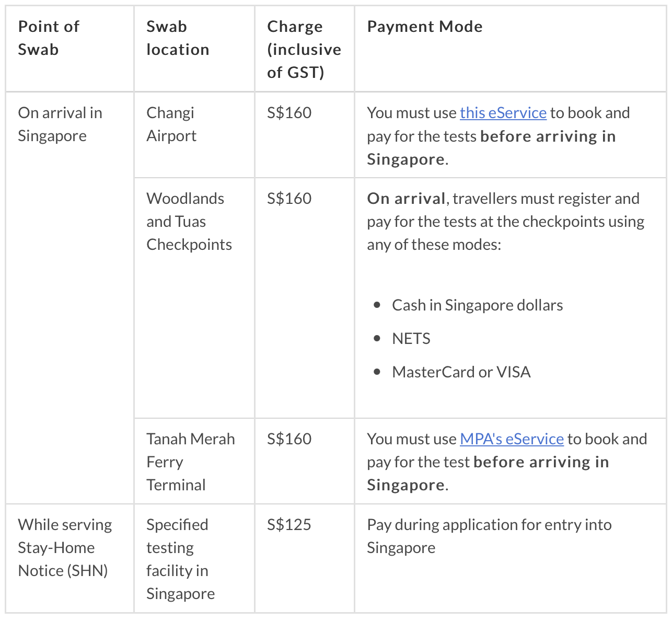Viewport: 672px width, 621px height.
Task: Click the "Payment Mode" column header
Action: pyautogui.click(x=425, y=27)
